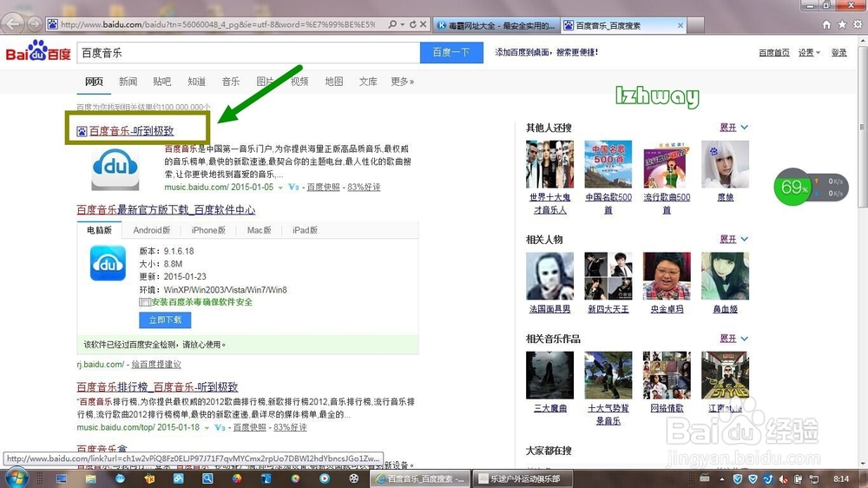The image size is (868, 488).
Task: Open the settings 设置 dropdown
Action: [x=809, y=53]
